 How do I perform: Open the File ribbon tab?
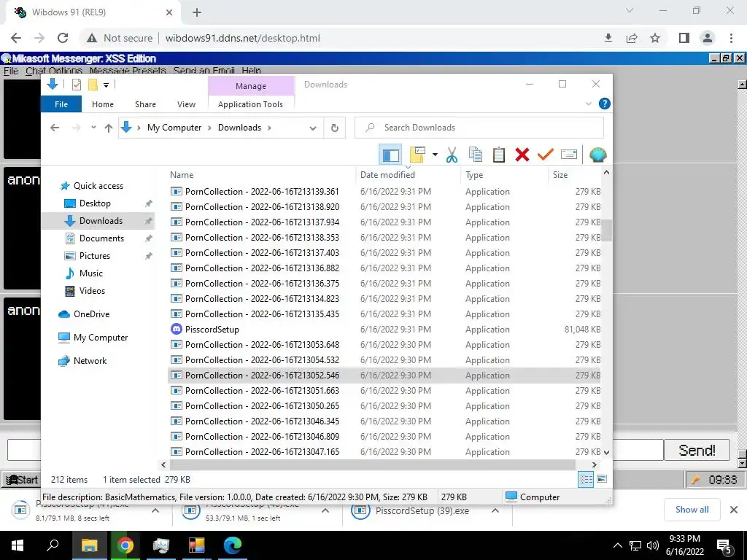point(61,104)
